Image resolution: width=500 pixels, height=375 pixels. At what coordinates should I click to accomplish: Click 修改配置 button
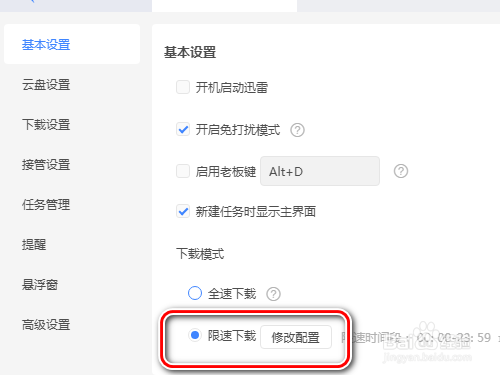[296, 337]
